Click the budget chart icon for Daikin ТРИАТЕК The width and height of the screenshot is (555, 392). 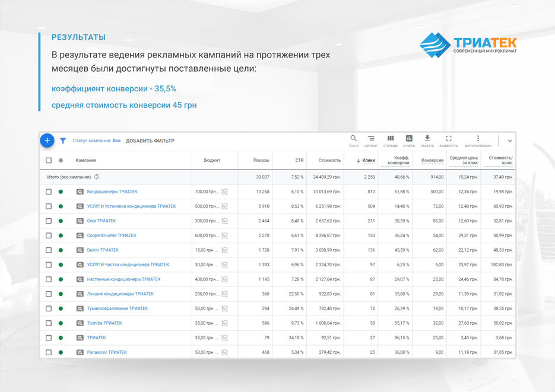click(224, 250)
